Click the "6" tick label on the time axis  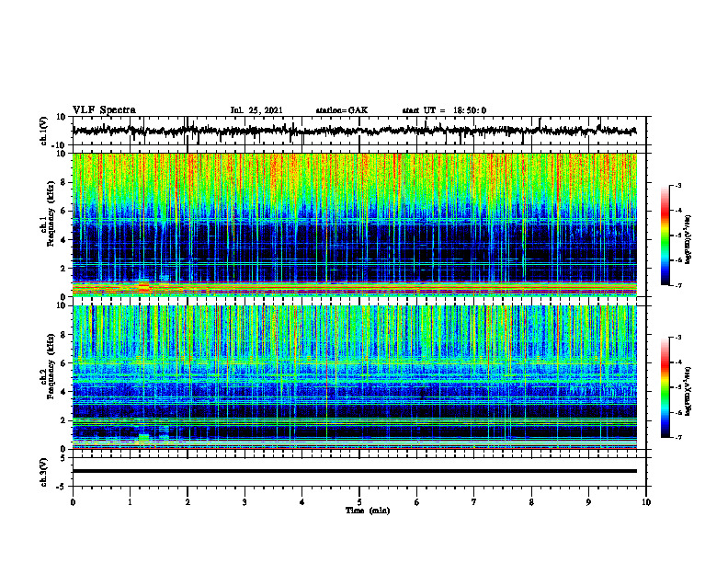tap(416, 502)
